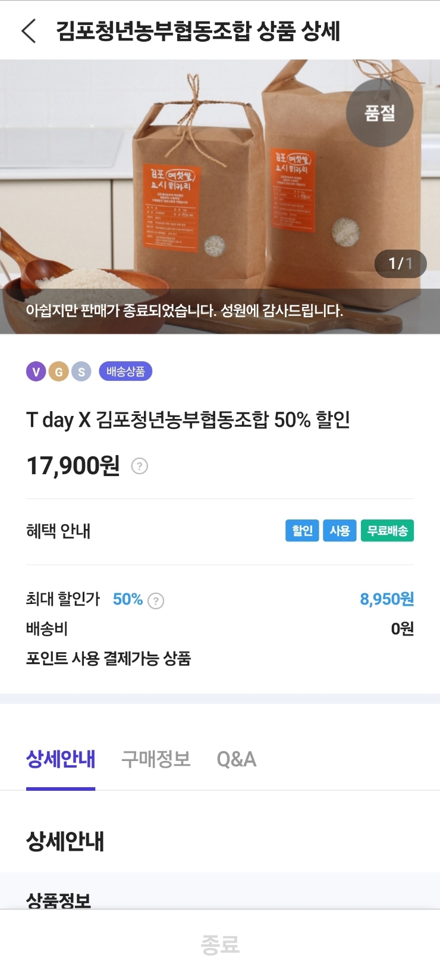Tap the gold G membership badge
This screenshot has height=980, width=440.
click(58, 372)
